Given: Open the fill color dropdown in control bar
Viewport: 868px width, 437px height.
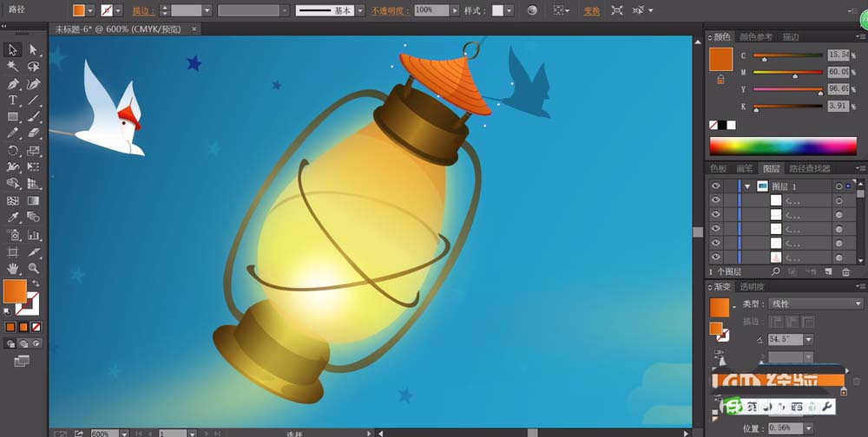Looking at the screenshot, I should 90,10.
